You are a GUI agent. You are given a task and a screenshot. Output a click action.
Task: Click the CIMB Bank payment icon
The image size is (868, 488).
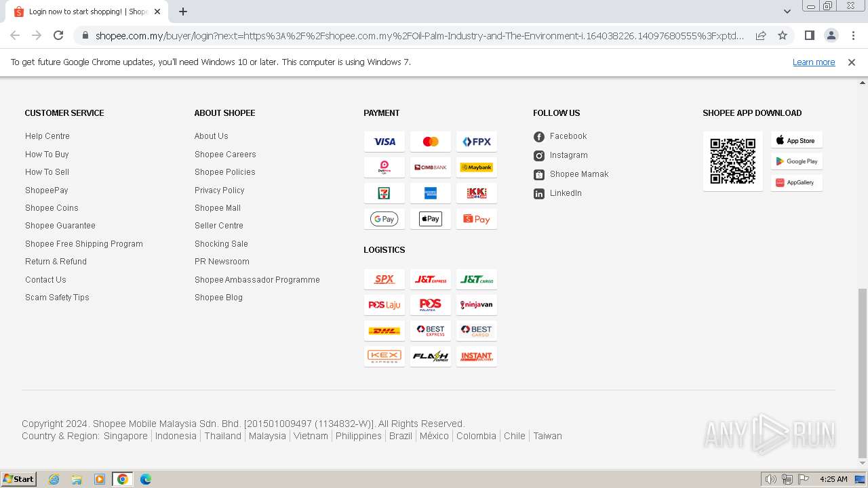[x=431, y=167]
